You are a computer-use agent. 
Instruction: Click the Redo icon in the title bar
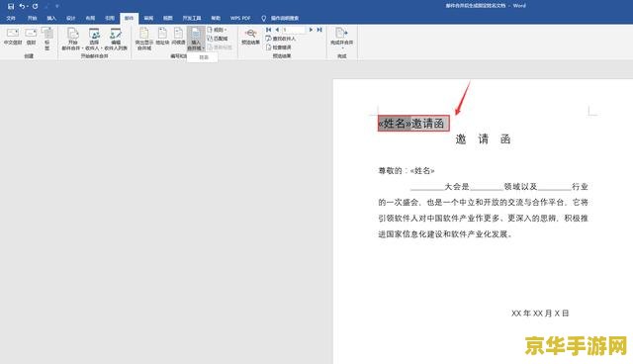(36, 6)
